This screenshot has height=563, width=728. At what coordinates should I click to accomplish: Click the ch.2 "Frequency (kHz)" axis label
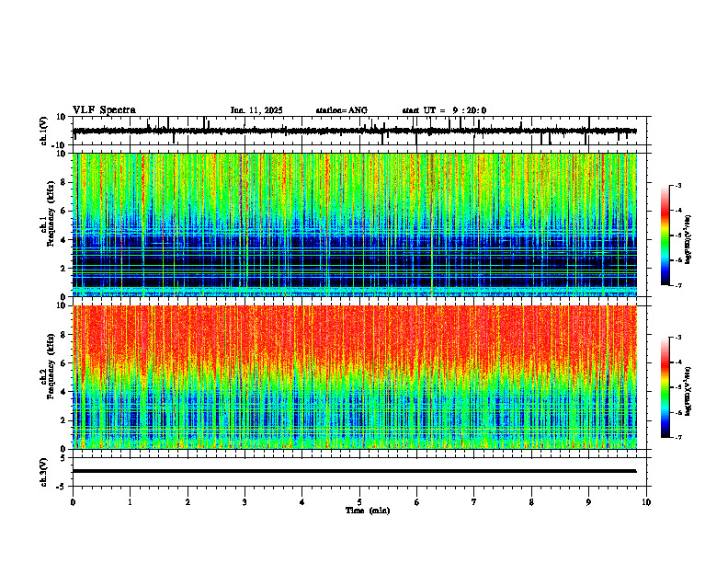(x=51, y=367)
